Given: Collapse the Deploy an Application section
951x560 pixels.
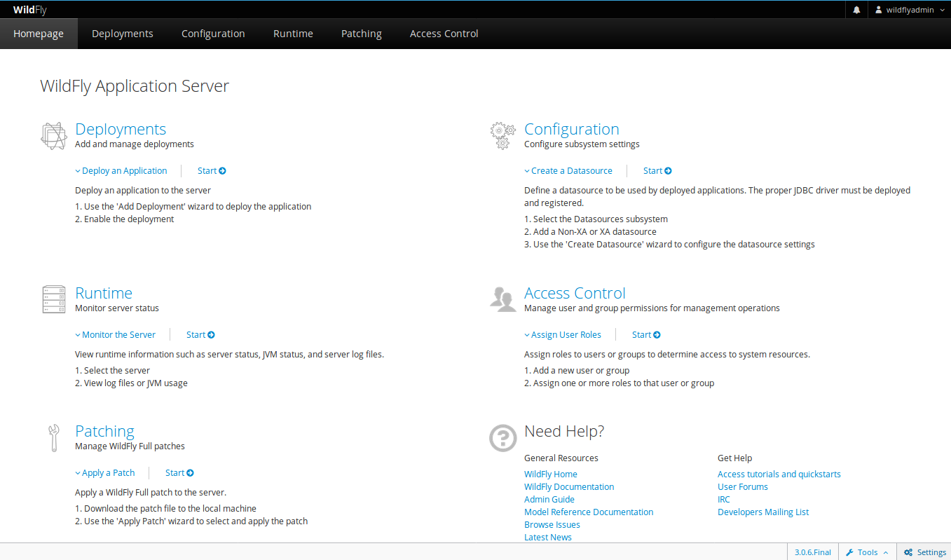Looking at the screenshot, I should coord(121,170).
